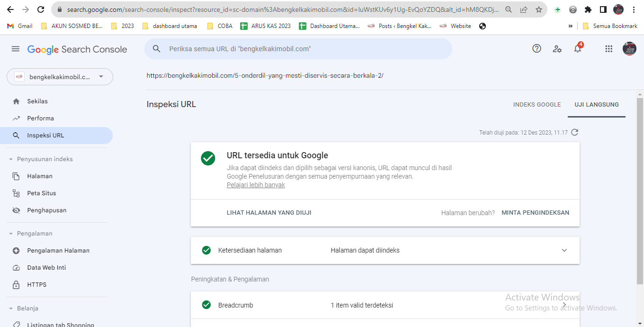
Task: Open user settings management icon
Action: 557,48
